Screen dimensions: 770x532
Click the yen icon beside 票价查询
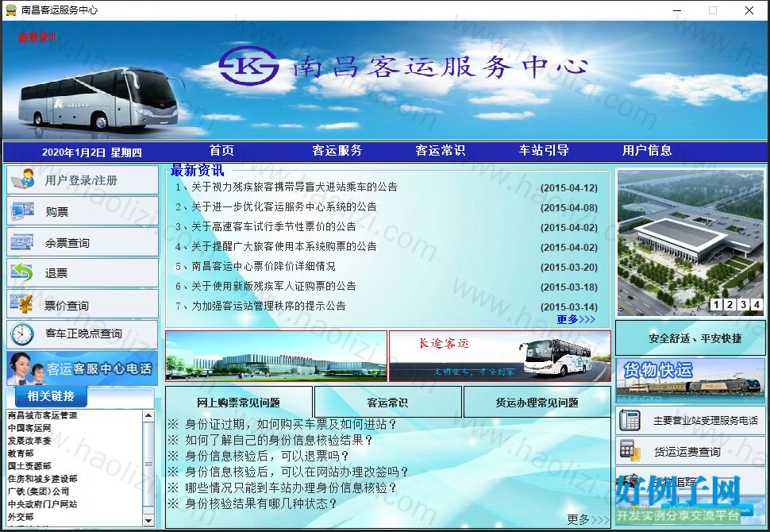click(22, 304)
